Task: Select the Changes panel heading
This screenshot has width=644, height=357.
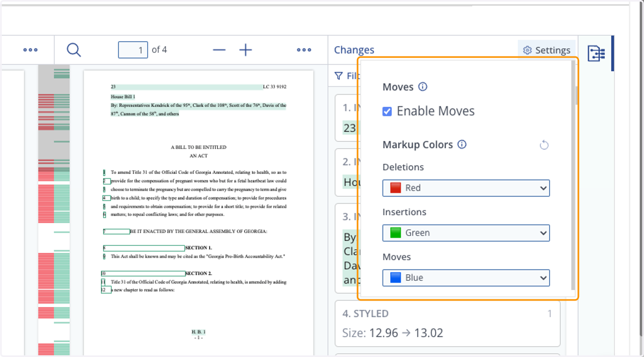Action: point(354,50)
